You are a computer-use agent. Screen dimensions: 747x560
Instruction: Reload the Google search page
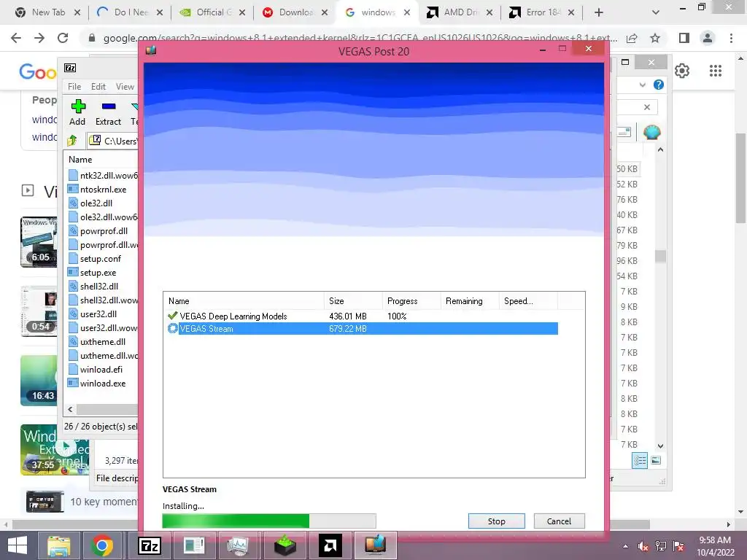click(63, 38)
